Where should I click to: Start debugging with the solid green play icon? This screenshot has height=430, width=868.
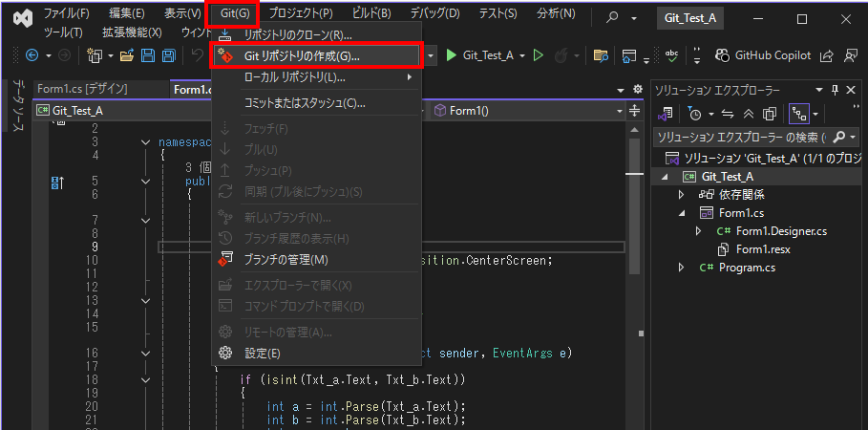click(451, 55)
